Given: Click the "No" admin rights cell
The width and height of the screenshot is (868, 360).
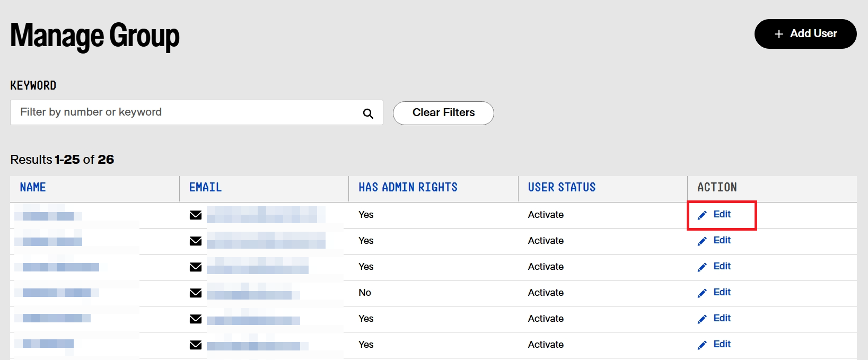Looking at the screenshot, I should (x=365, y=293).
